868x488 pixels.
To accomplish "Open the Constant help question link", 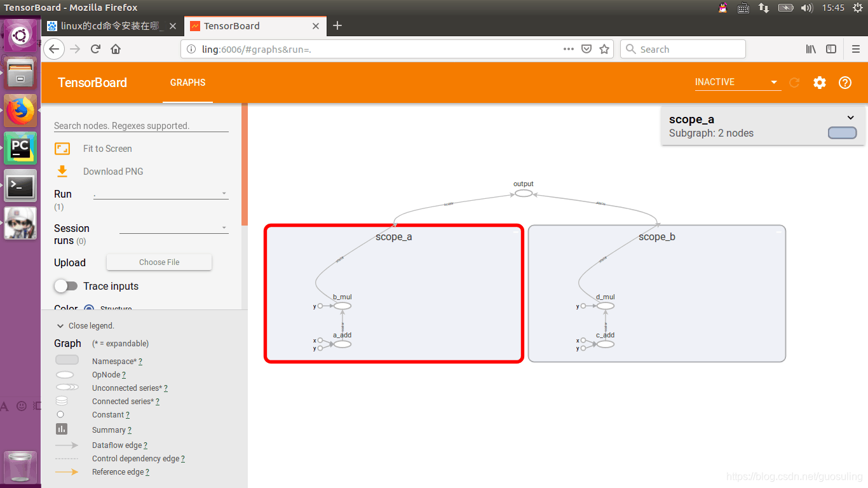I will [127, 415].
